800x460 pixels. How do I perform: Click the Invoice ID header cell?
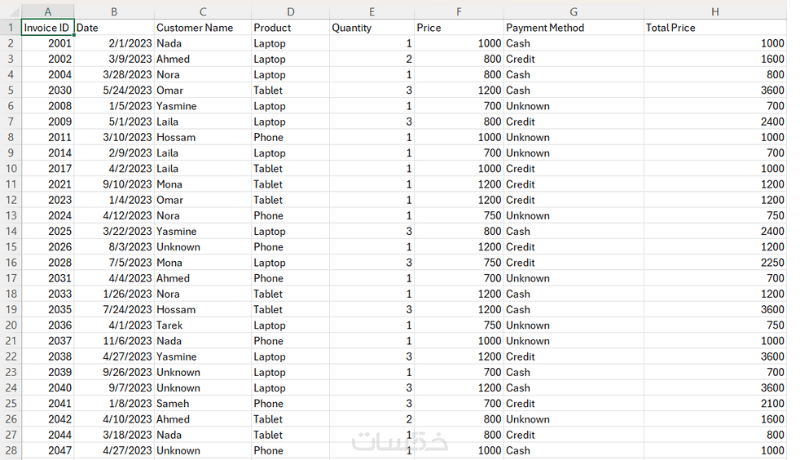tap(47, 28)
